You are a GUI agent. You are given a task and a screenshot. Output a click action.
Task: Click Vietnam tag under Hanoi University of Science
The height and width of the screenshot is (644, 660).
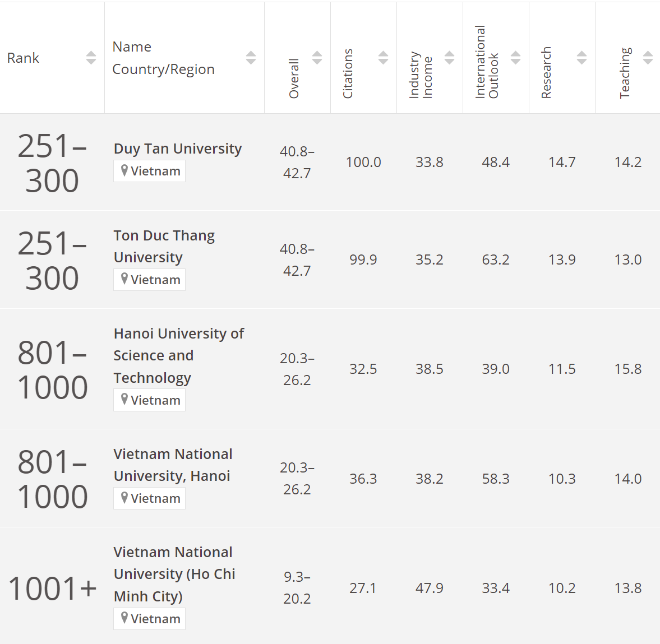click(150, 400)
